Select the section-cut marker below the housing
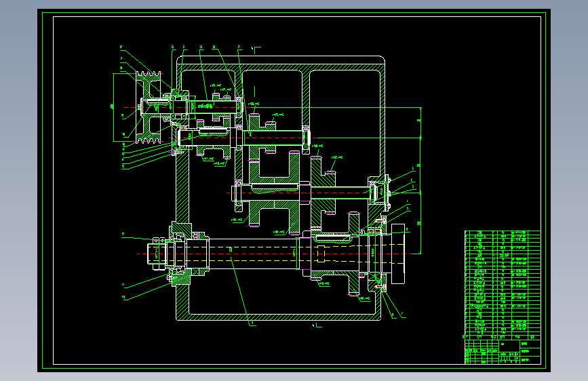Viewport: 588px width, 381px height. click(317, 325)
